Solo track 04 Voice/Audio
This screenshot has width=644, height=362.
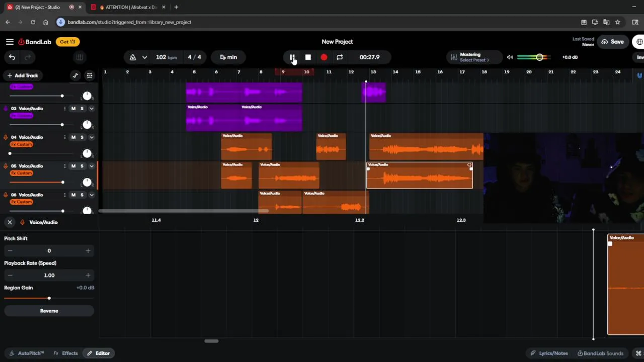[x=82, y=137]
